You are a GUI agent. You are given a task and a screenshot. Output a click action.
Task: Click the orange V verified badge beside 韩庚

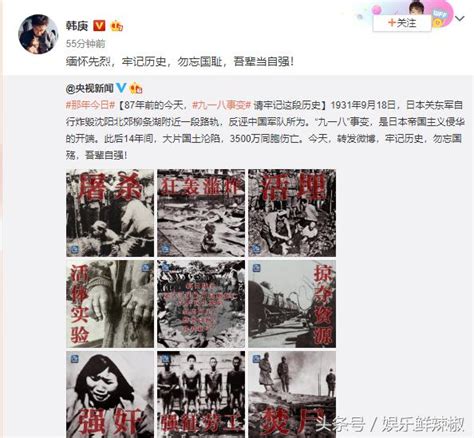(99, 26)
